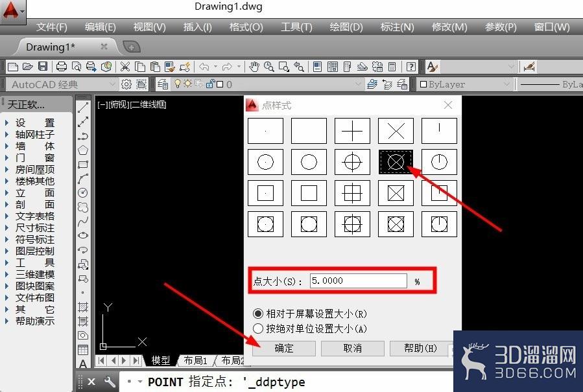Click the Open file icon
Image resolution: width=583 pixels, height=392 pixels.
(x=27, y=67)
